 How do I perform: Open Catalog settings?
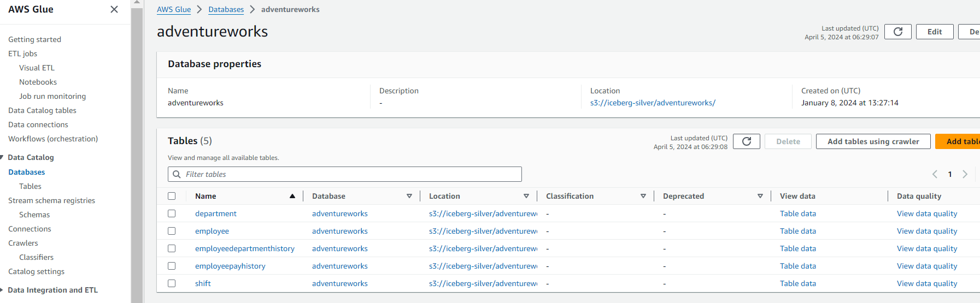point(36,271)
